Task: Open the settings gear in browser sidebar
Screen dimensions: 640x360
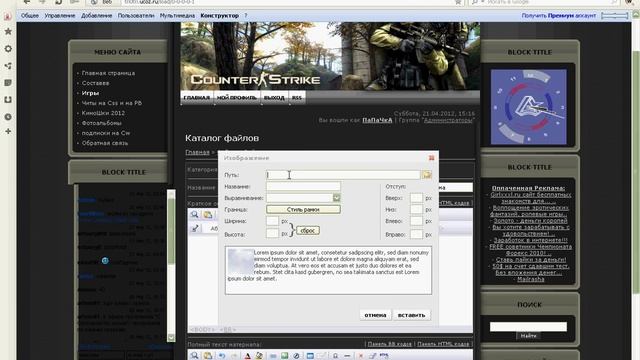Action: coord(8,49)
